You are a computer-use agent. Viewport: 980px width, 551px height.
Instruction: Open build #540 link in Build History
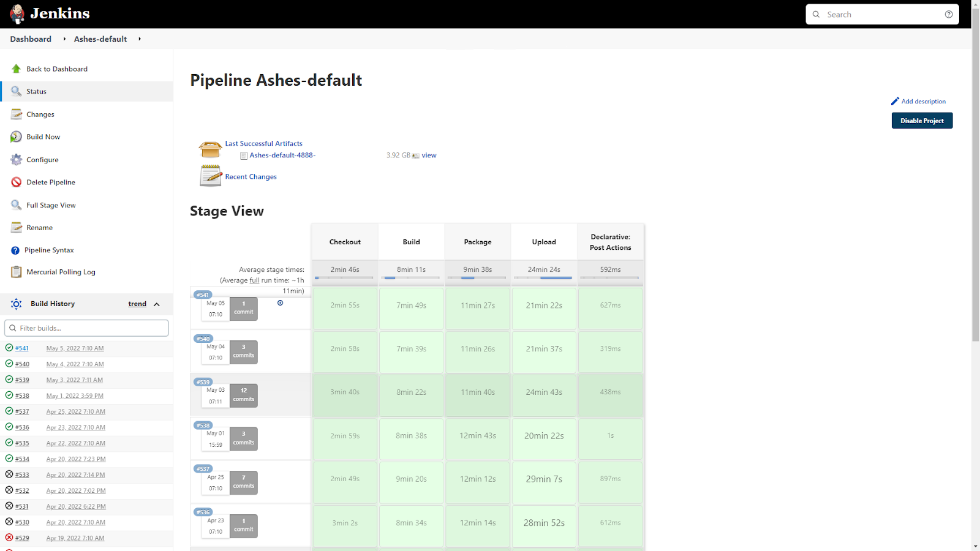[x=22, y=364]
